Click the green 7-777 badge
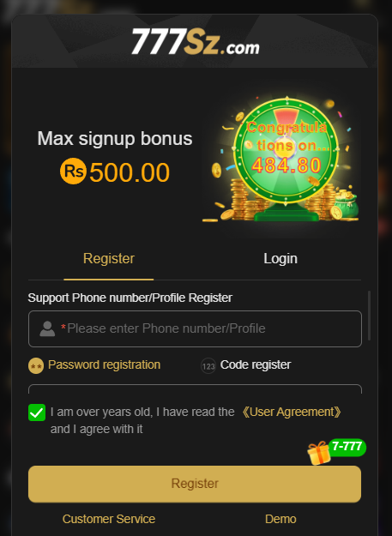The height and width of the screenshot is (536, 392). tap(347, 447)
